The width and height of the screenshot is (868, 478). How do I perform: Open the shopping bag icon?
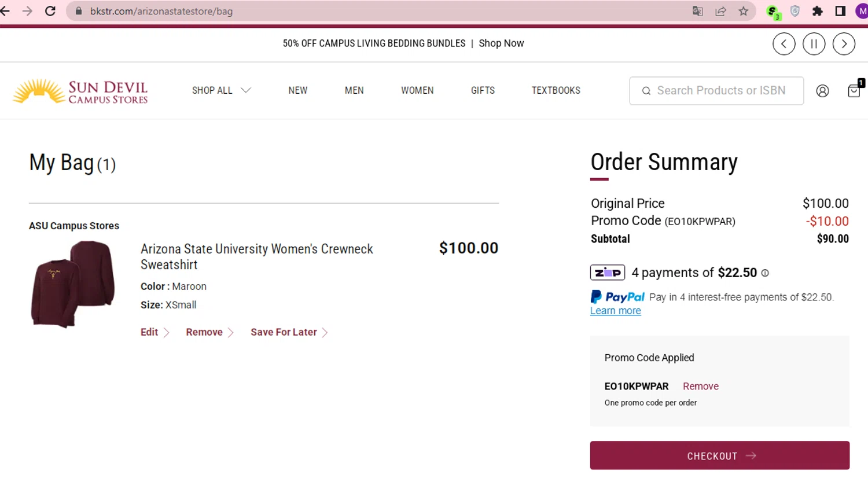pos(855,90)
